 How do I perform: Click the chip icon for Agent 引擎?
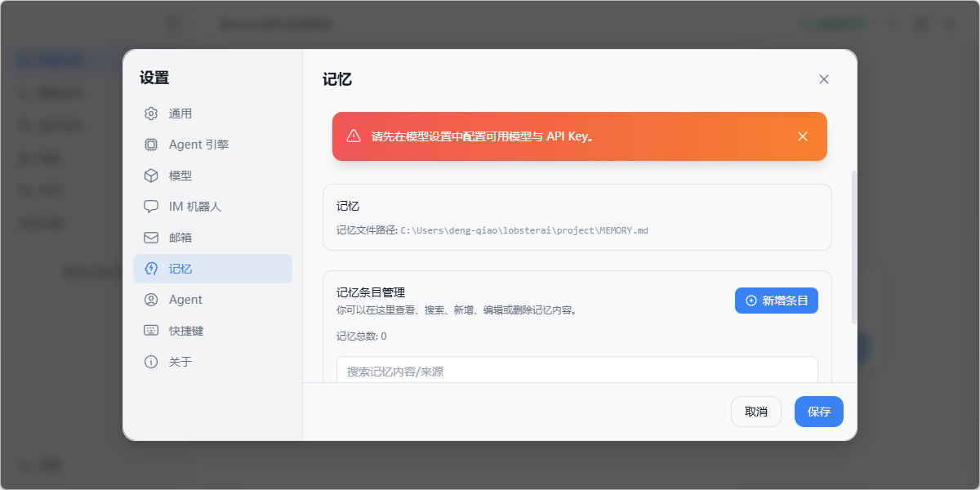click(151, 145)
